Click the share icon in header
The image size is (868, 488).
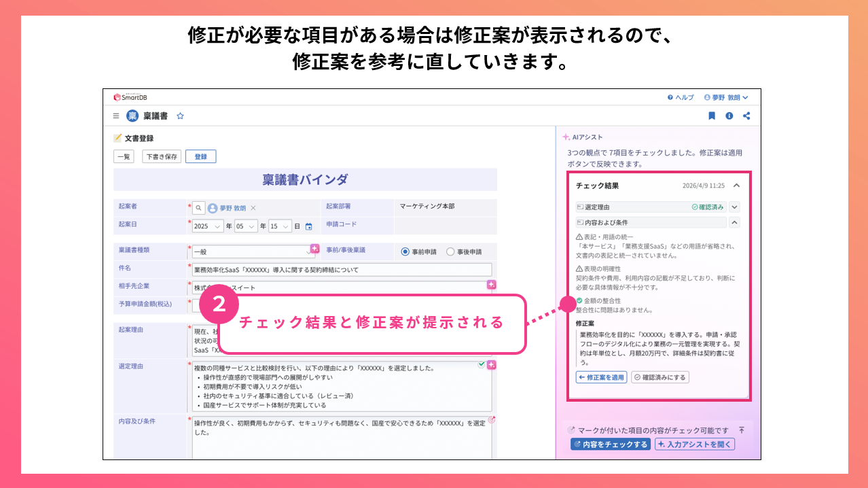click(746, 116)
